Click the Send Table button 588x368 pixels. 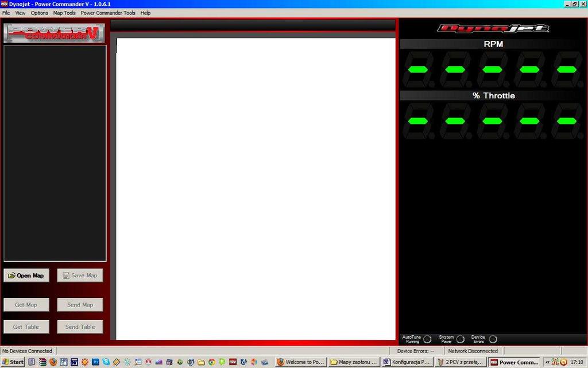point(80,327)
